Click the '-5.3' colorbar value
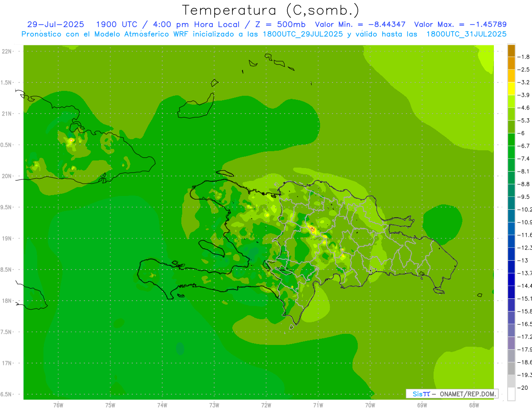The height and width of the screenshot is (411, 532). (524, 121)
